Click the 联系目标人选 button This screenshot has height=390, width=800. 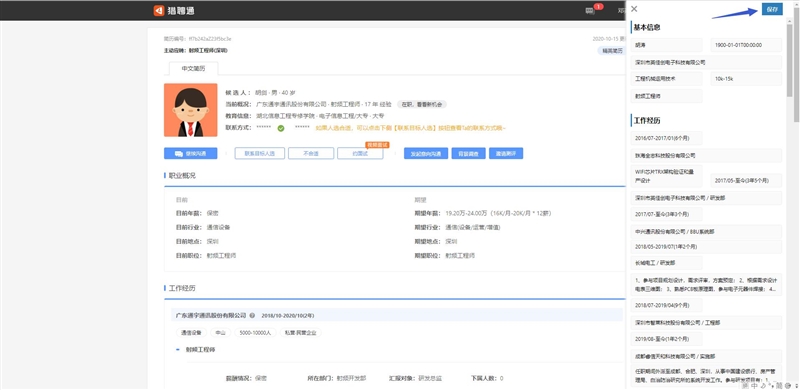(260, 153)
